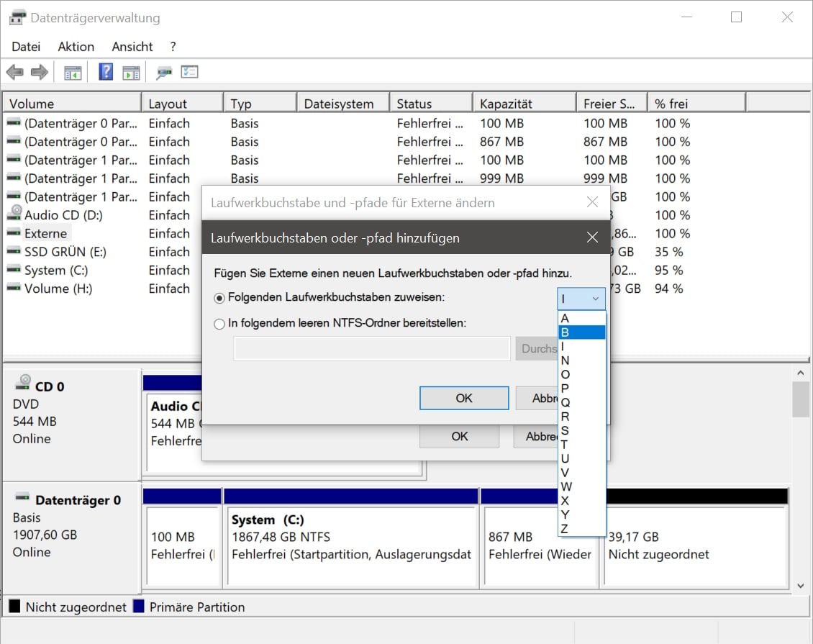Close the 'Laufwerkbuchstabe und -pfade ändern' dialog
Image resolution: width=813 pixels, height=644 pixels.
coord(592,202)
